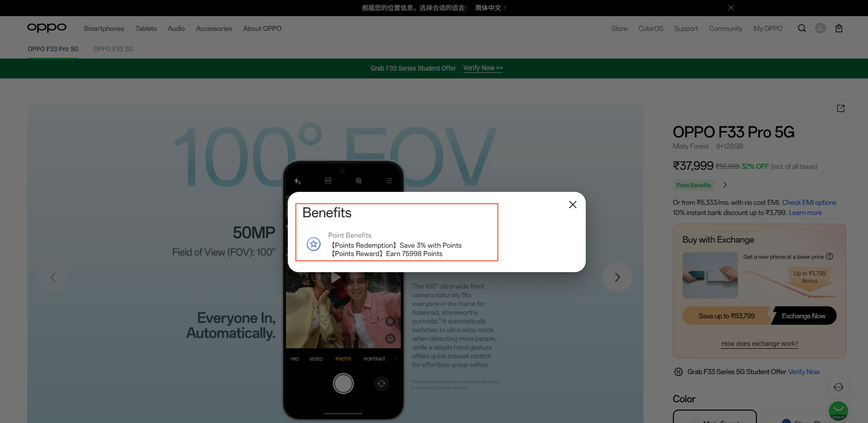Open the shopping bag icon
The image size is (868, 423).
point(839,28)
